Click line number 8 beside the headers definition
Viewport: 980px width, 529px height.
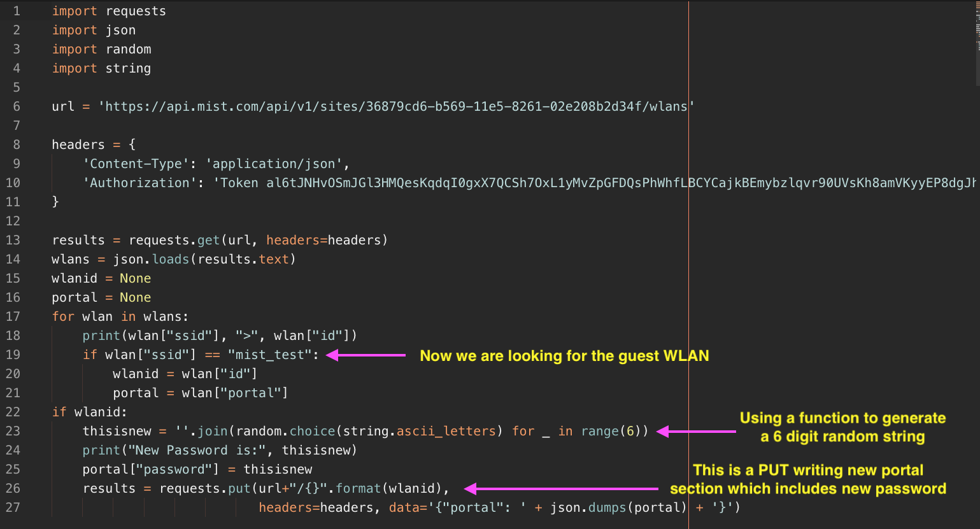point(16,145)
